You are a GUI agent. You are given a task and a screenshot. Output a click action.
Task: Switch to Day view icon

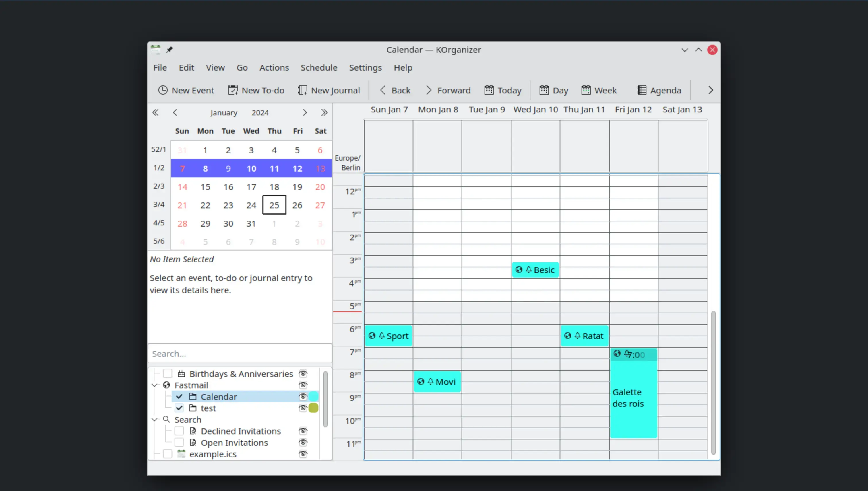544,90
